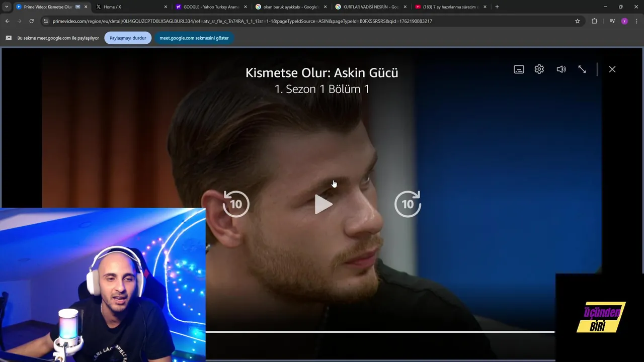644x362 pixels.
Task: Click the Paylaşmayı durdur button
Action: (128, 38)
